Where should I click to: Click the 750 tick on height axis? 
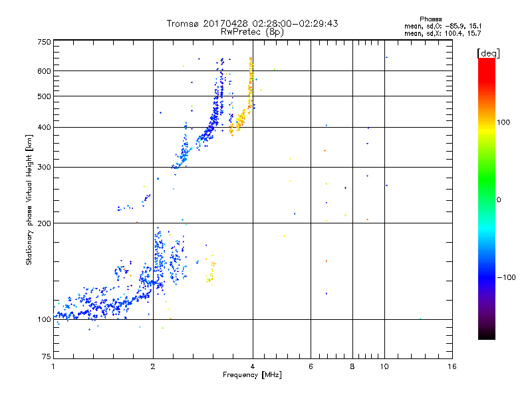[x=44, y=41]
